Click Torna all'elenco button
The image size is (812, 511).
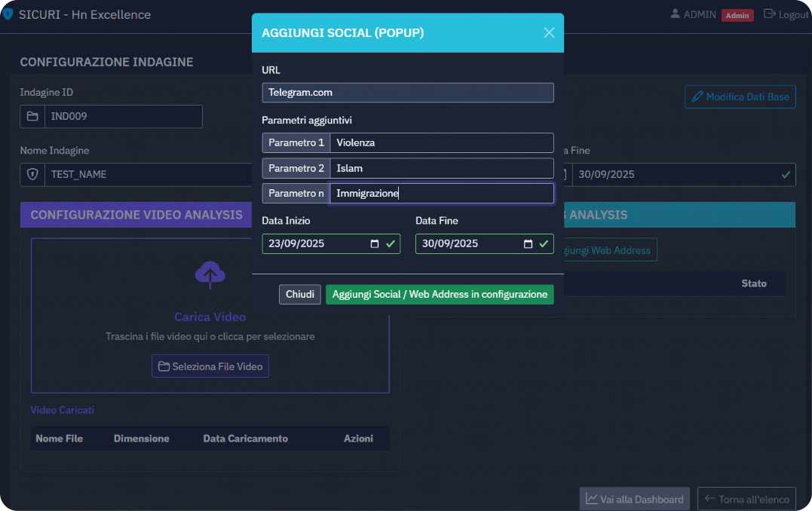pos(746,499)
